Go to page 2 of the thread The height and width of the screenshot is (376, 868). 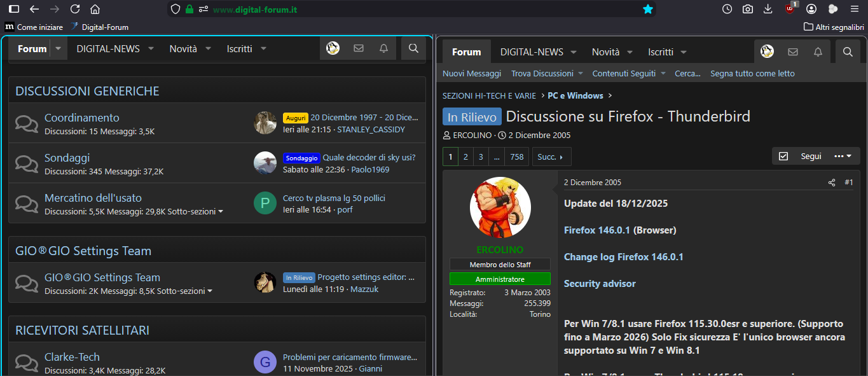[x=465, y=157]
